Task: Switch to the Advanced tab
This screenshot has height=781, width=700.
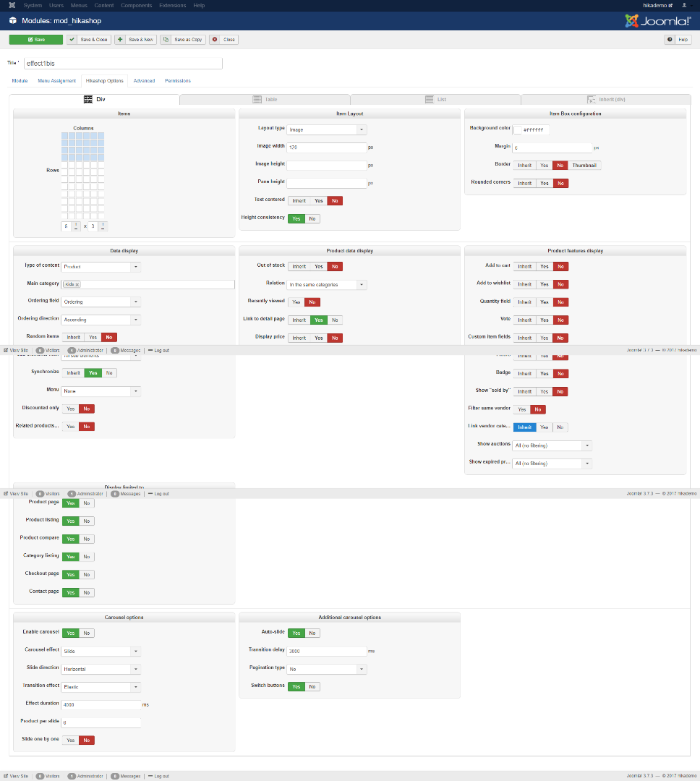Action: click(144, 81)
